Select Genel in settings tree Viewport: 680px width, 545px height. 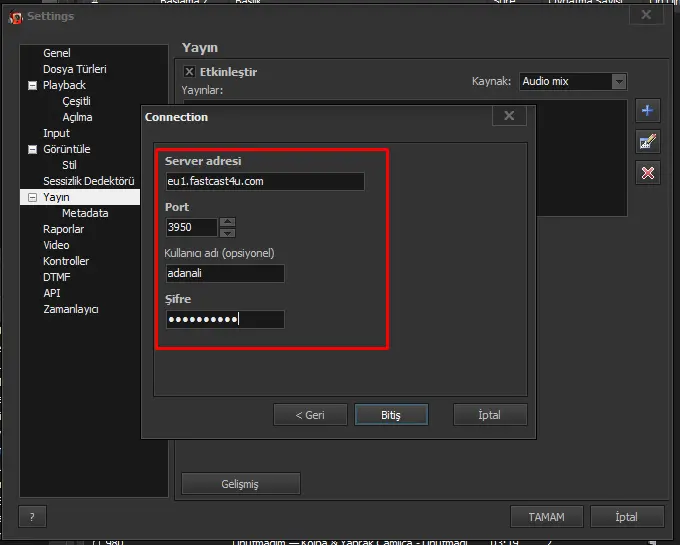57,53
